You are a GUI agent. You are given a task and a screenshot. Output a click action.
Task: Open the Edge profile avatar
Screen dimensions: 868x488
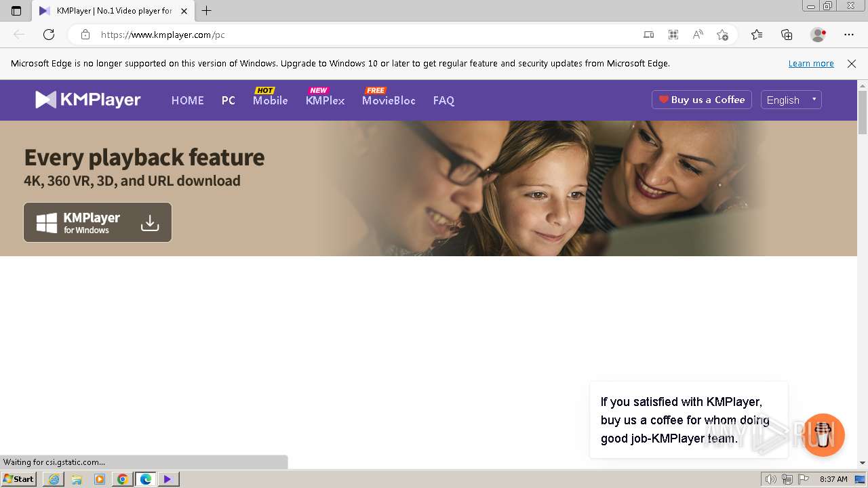pos(818,35)
